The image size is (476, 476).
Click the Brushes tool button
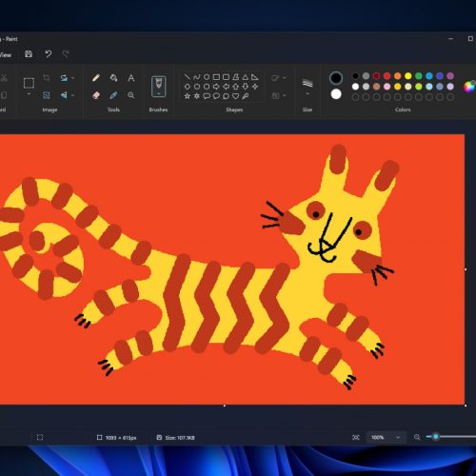[159, 87]
